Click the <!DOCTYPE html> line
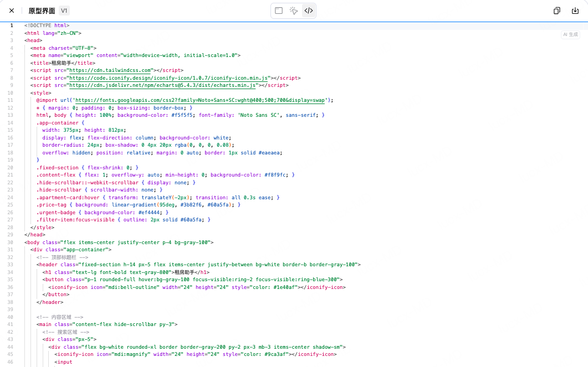Image resolution: width=588 pixels, height=367 pixels. point(47,25)
